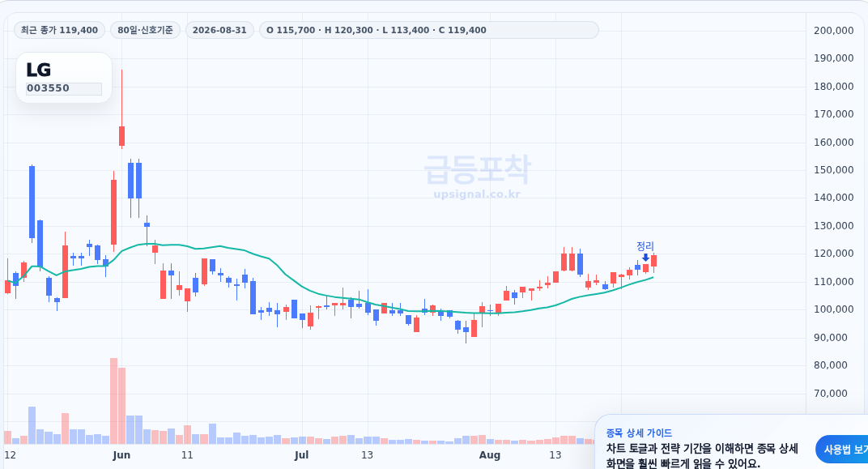Click the 100,000 price axis label
This screenshot has width=868, height=469.
[x=834, y=309]
